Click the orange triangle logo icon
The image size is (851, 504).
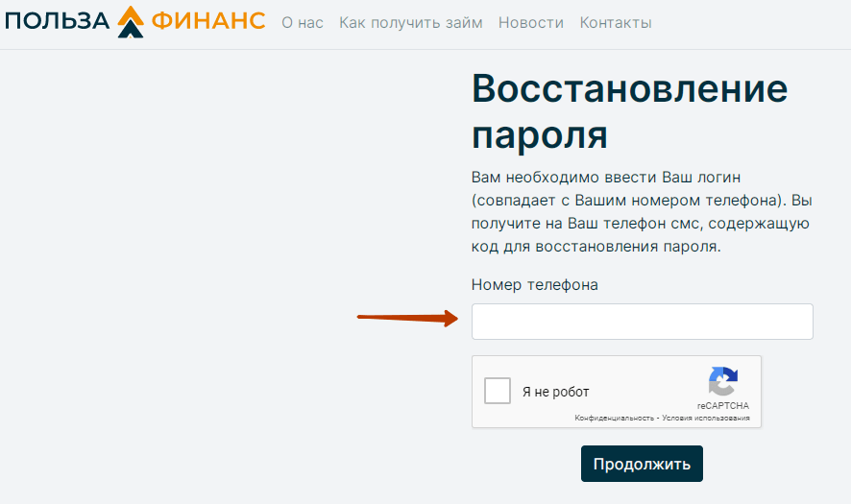pos(131,22)
